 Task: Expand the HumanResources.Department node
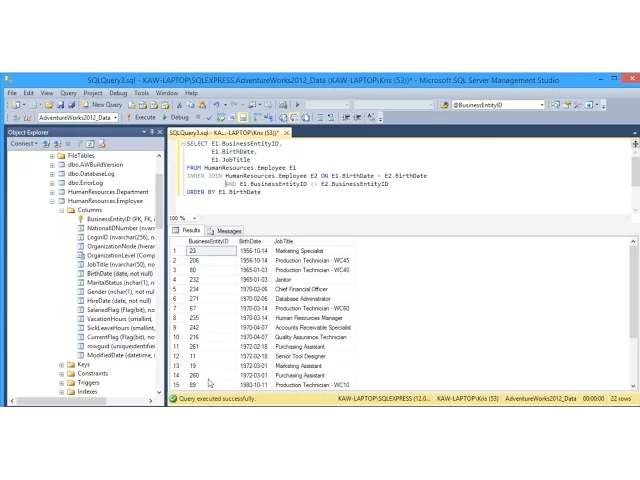click(52, 192)
